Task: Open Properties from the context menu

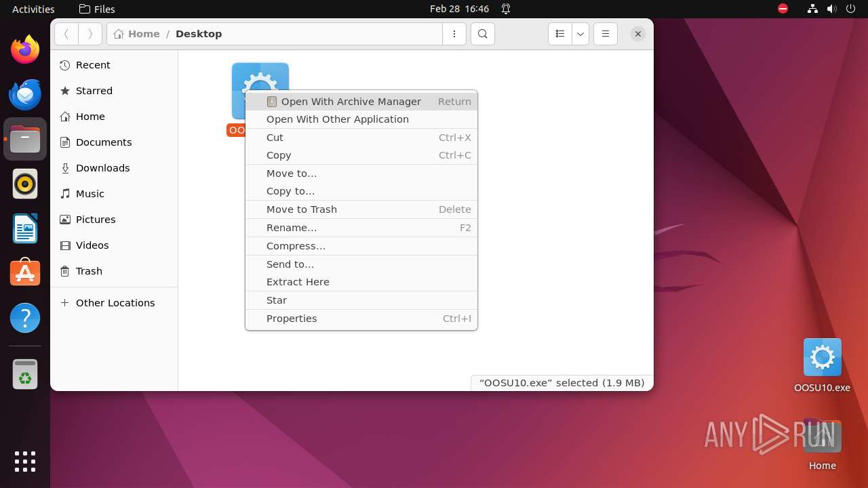Action: (361, 319)
